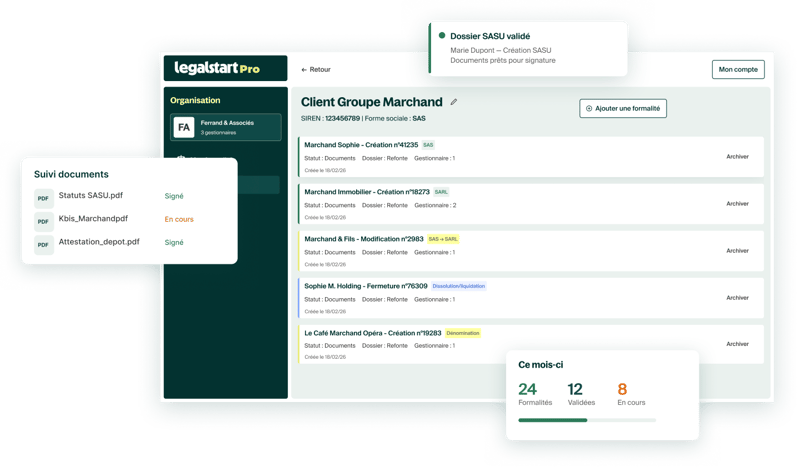Archive Marchand & Fils Modification n°2983
The width and height of the screenshot is (800, 467).
[x=737, y=251]
